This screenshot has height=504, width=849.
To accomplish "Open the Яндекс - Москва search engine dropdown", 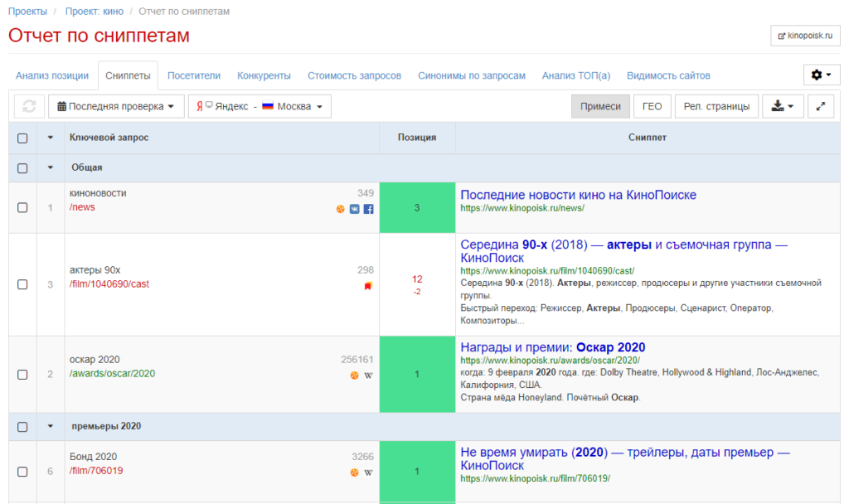I will pos(260,106).
